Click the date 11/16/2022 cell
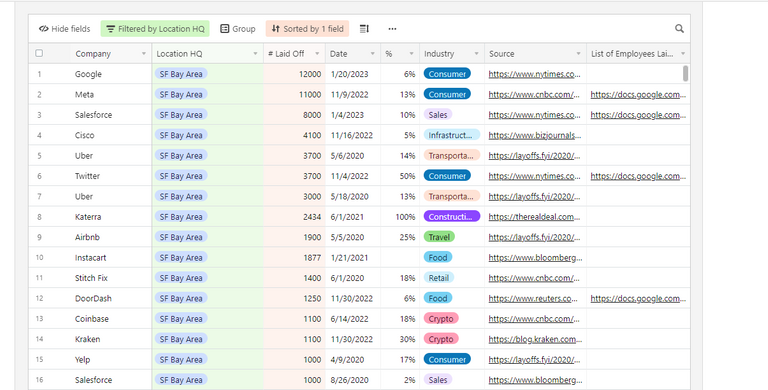 coord(352,136)
